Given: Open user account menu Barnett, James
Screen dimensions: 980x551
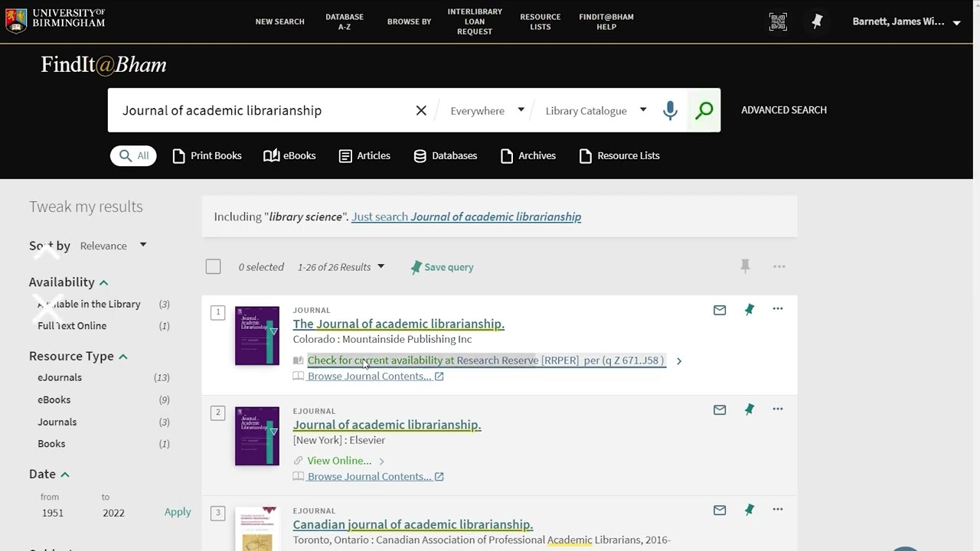Looking at the screenshot, I should (906, 21).
